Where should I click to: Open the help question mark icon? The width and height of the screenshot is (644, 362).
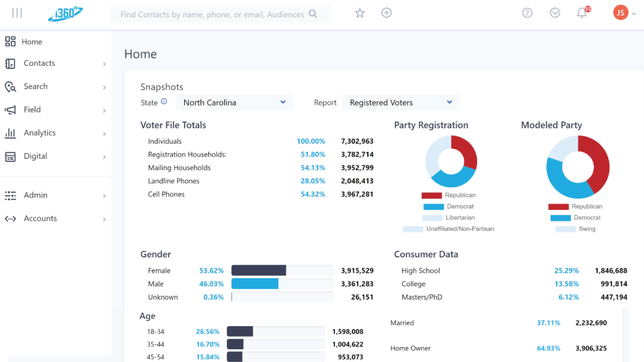(x=527, y=13)
